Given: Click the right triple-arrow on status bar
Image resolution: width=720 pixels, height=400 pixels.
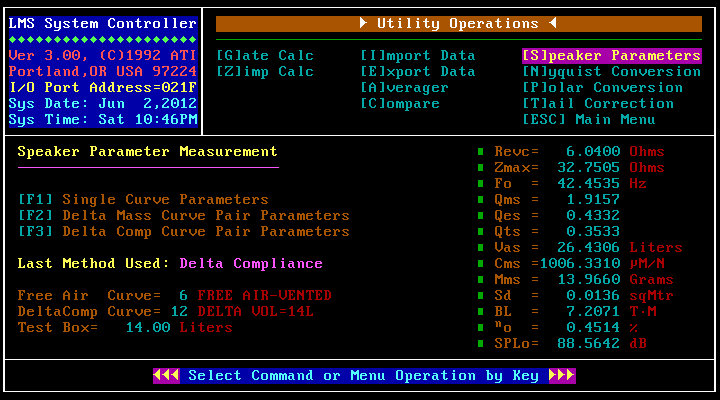Looking at the screenshot, I should [562, 376].
